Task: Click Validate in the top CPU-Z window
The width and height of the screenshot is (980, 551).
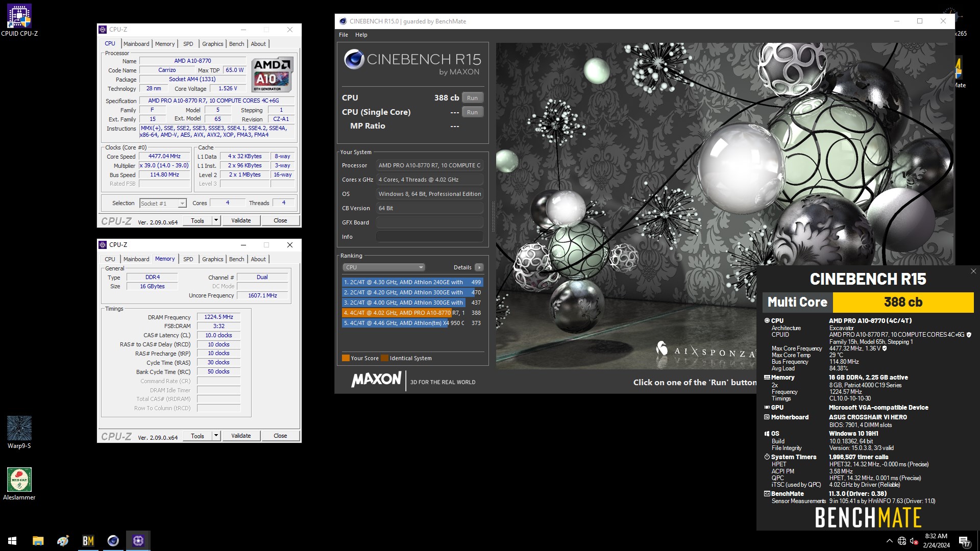Action: (x=241, y=220)
